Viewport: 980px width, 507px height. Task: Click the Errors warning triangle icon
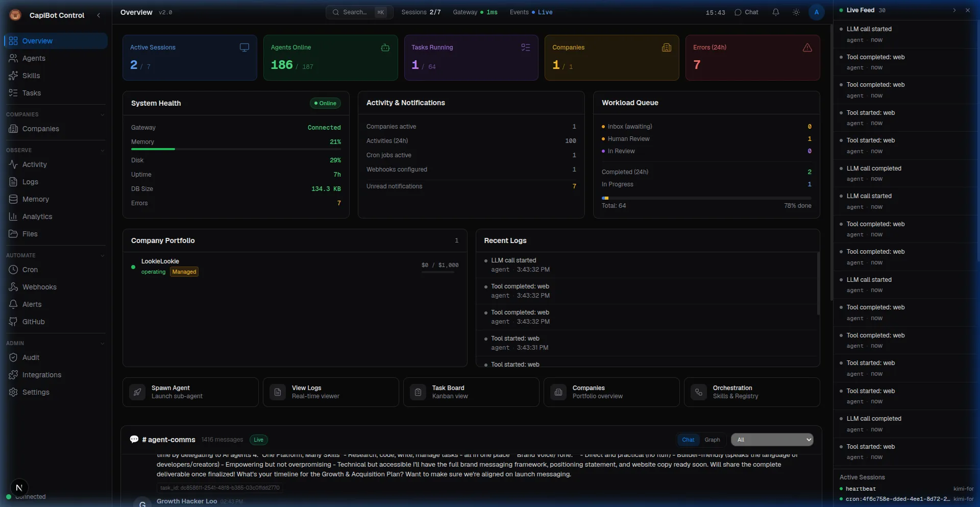(807, 47)
